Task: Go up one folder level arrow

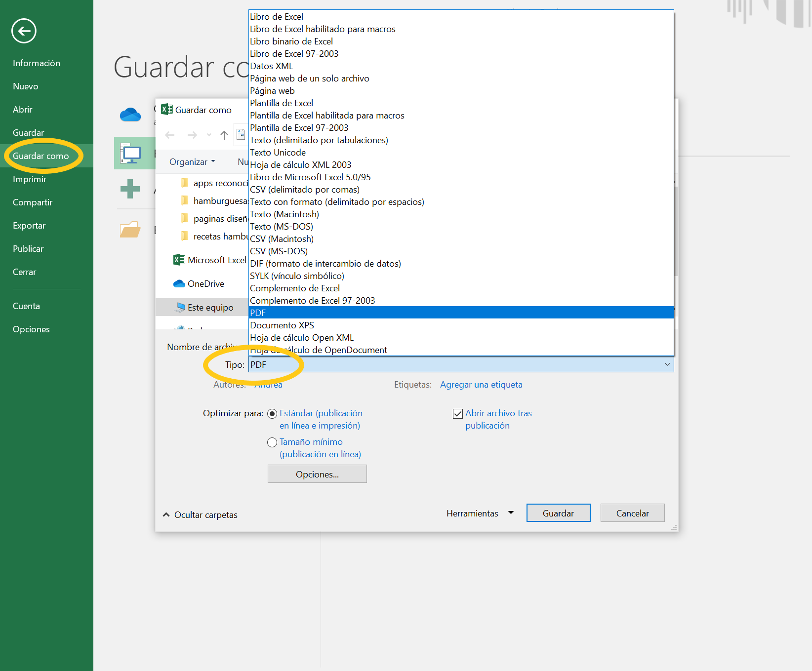Action: point(224,135)
